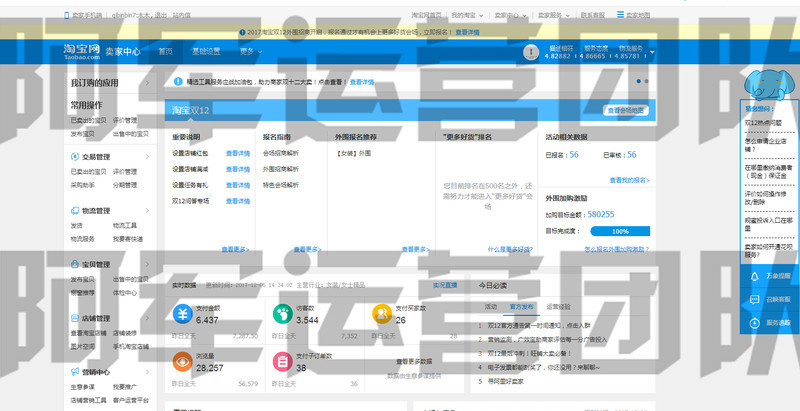Click the clock icon in the right floating panel
The image size is (800, 411).
755,323
